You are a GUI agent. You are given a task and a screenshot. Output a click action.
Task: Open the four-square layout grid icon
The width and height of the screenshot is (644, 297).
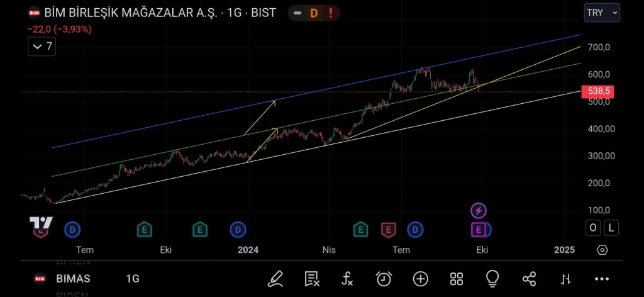click(457, 279)
